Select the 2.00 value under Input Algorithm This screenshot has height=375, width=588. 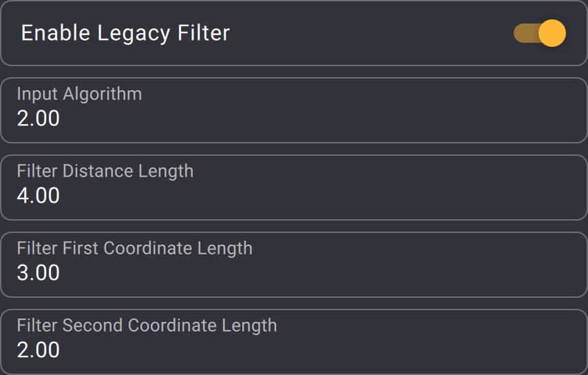tap(39, 119)
